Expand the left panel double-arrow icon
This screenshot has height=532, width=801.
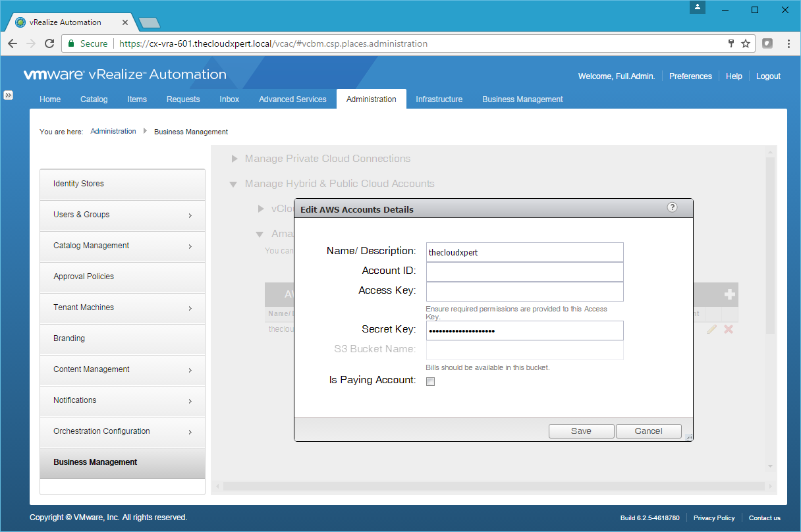[9, 95]
